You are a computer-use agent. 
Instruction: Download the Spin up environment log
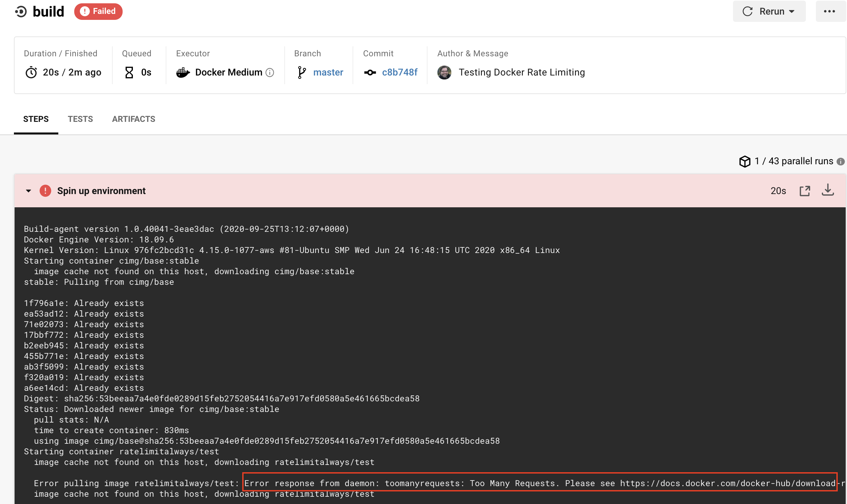pos(828,190)
